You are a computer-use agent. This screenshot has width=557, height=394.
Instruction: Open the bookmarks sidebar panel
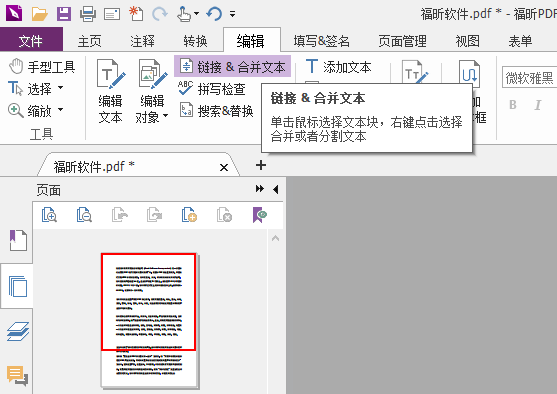(18, 241)
